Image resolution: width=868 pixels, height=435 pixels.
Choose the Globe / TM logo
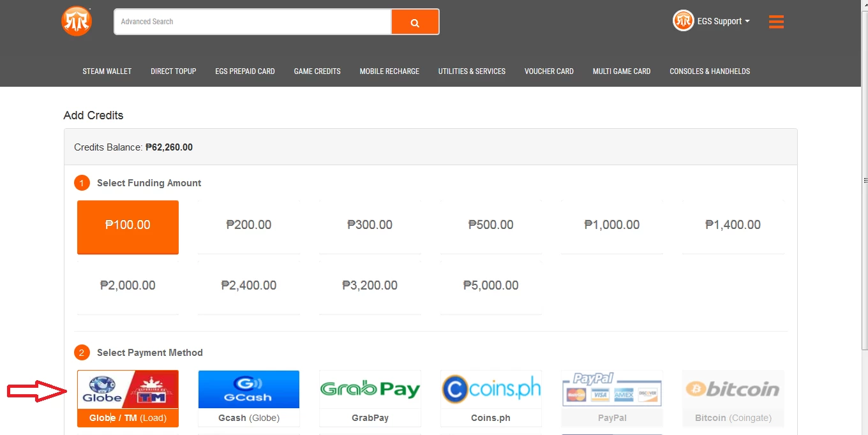(x=128, y=389)
